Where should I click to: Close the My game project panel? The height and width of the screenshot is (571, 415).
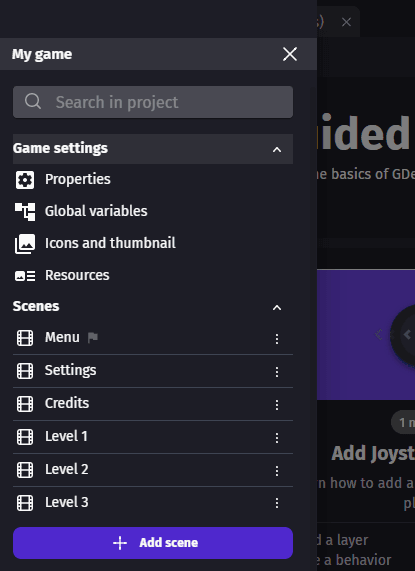click(x=290, y=54)
